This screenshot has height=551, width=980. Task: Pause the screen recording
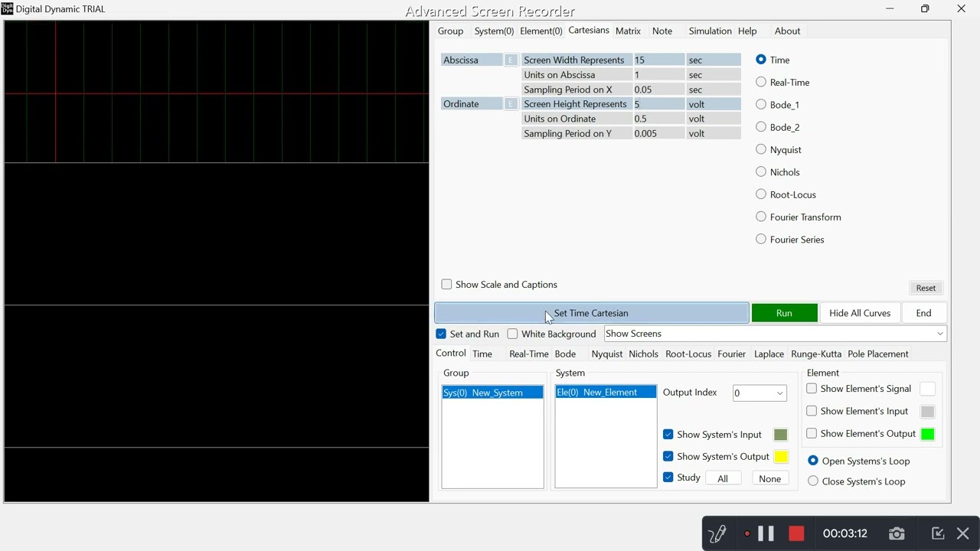[x=766, y=533]
